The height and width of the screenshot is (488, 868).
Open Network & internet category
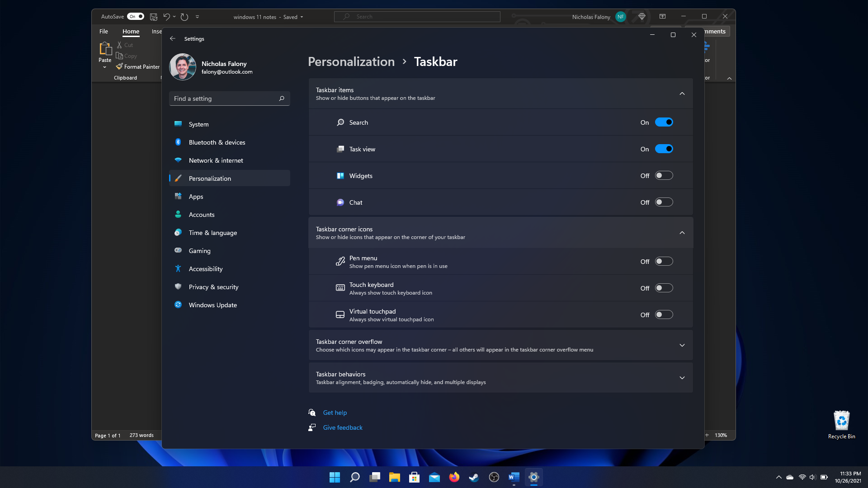230,160
